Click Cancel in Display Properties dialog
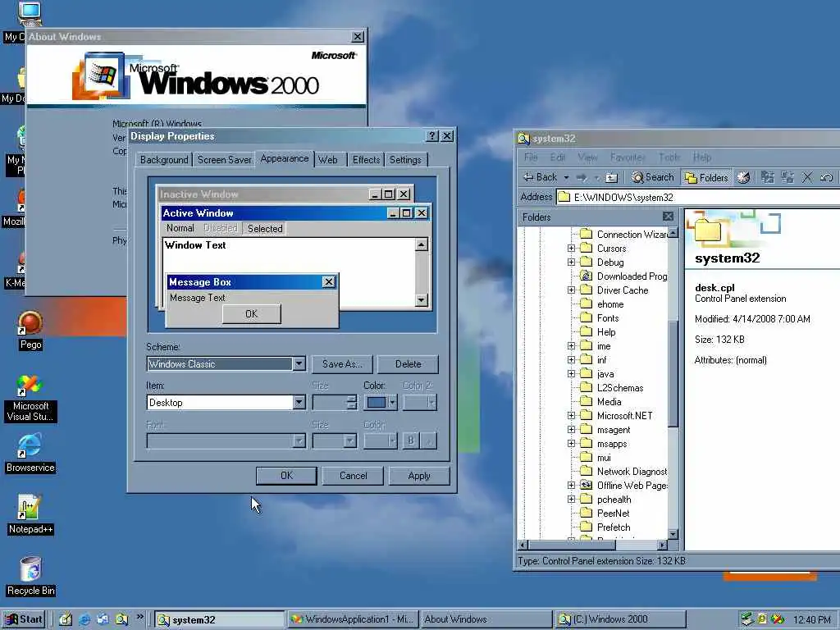 [x=353, y=476]
